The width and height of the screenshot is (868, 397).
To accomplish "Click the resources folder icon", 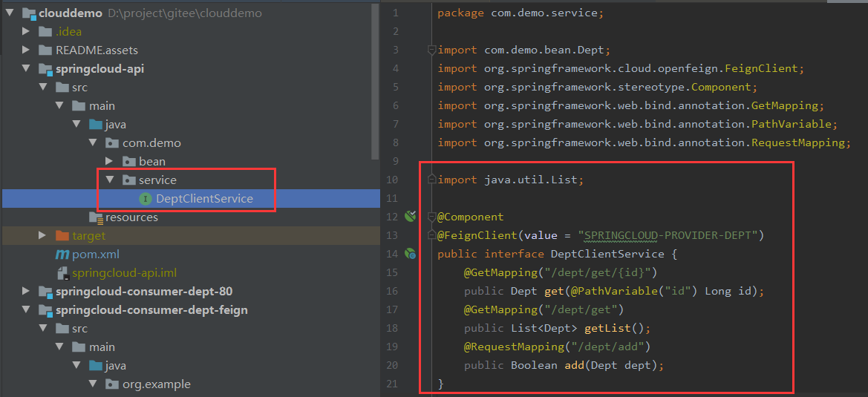I will tap(97, 217).
